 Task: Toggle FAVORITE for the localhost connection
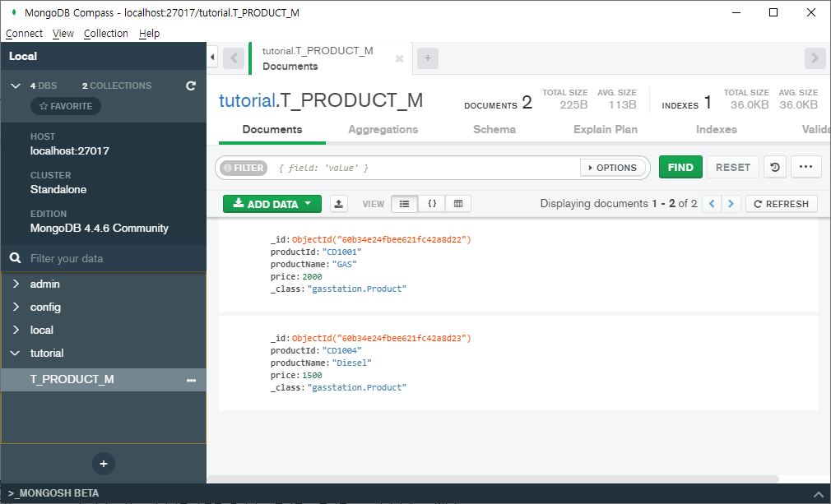coord(65,105)
